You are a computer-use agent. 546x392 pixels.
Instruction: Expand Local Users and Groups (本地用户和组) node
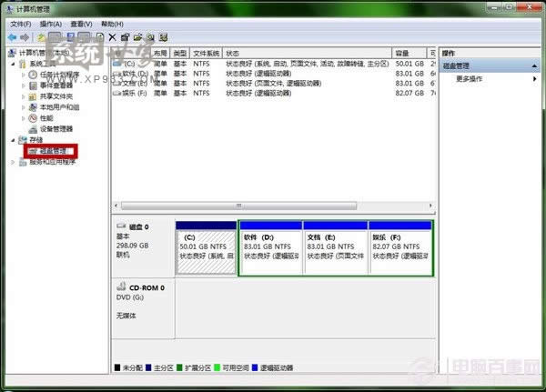click(24, 107)
